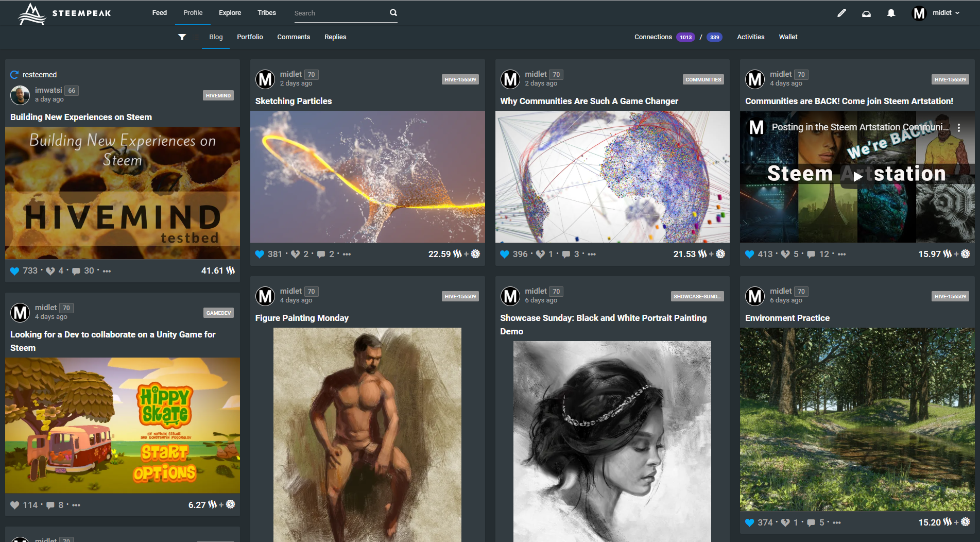Open the Wallet page
Image resolution: width=980 pixels, height=542 pixels.
pyautogui.click(x=788, y=37)
